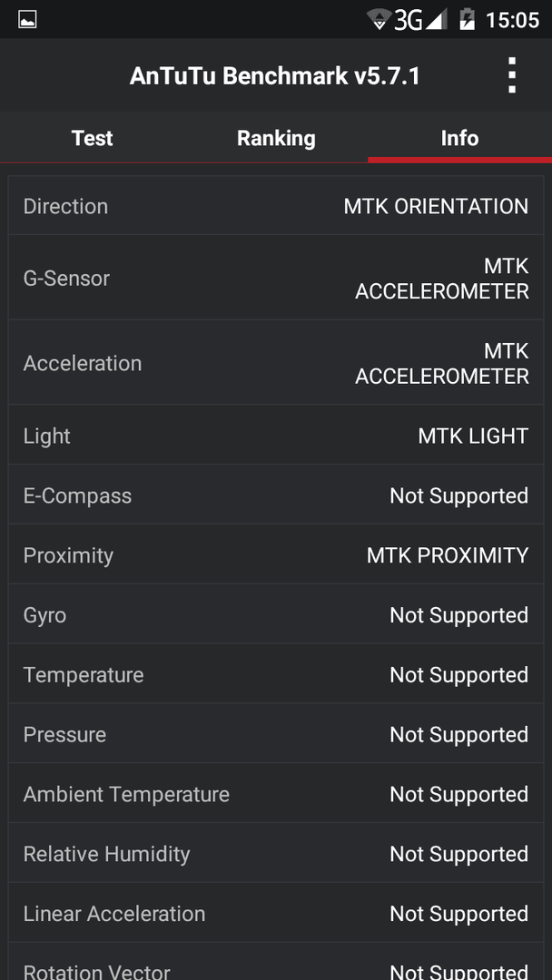
Task: Select the Ambient Temperature row
Action: 276,794
